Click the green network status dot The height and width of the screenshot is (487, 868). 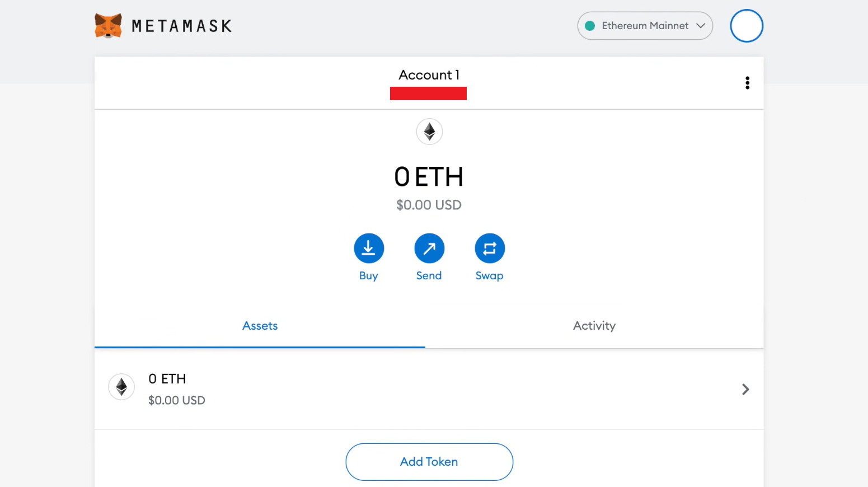coord(590,26)
